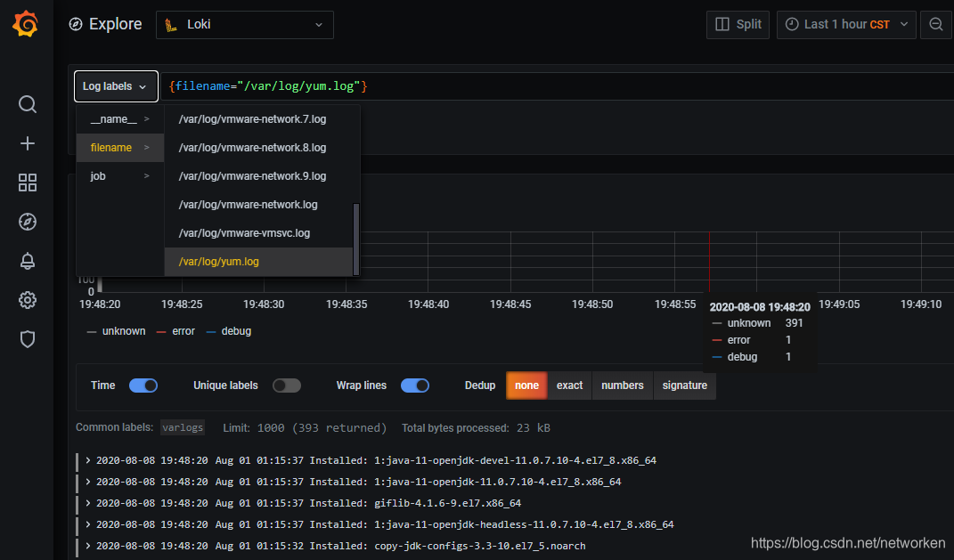Click the plus Create icon in sidebar

(x=28, y=143)
